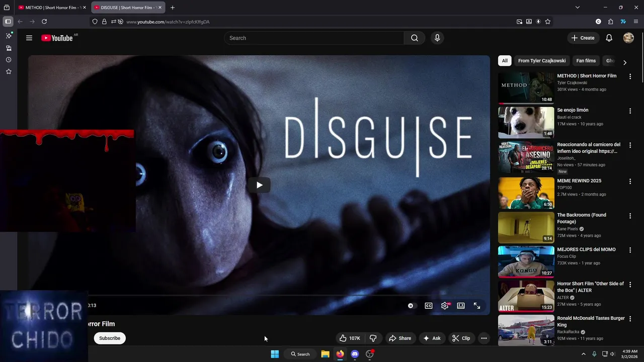Image resolution: width=644 pixels, height=362 pixels.
Task: Open options for MEJORES CLIPS del MOMO
Action: coord(630,250)
